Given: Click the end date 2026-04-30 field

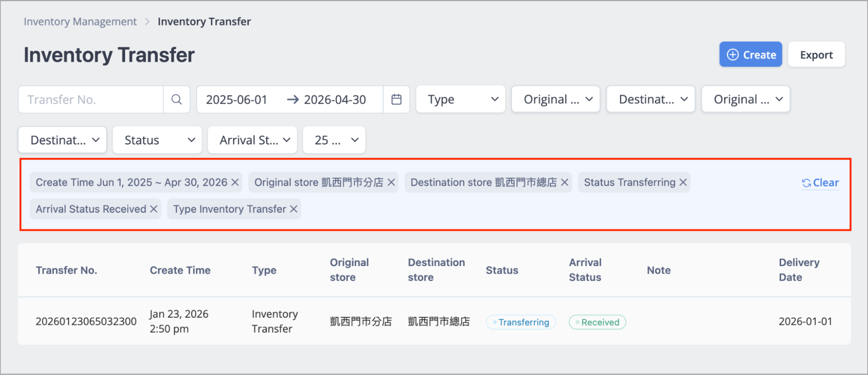Looking at the screenshot, I should tap(335, 99).
